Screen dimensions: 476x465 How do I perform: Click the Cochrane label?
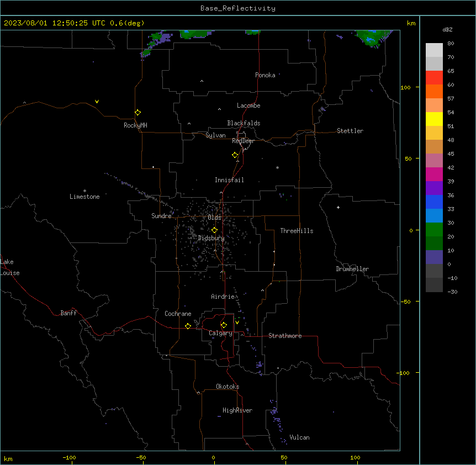click(x=178, y=314)
